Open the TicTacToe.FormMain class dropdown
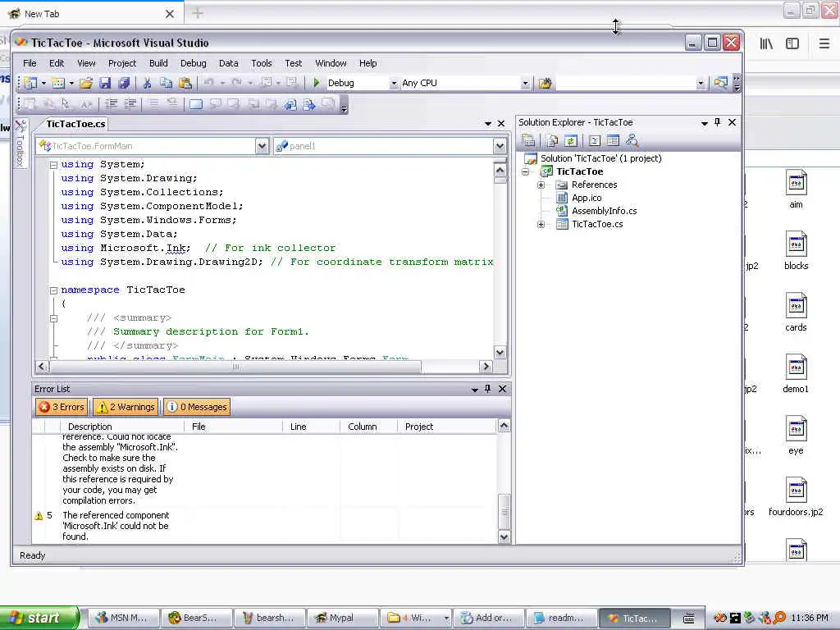840x630 pixels. [262, 146]
